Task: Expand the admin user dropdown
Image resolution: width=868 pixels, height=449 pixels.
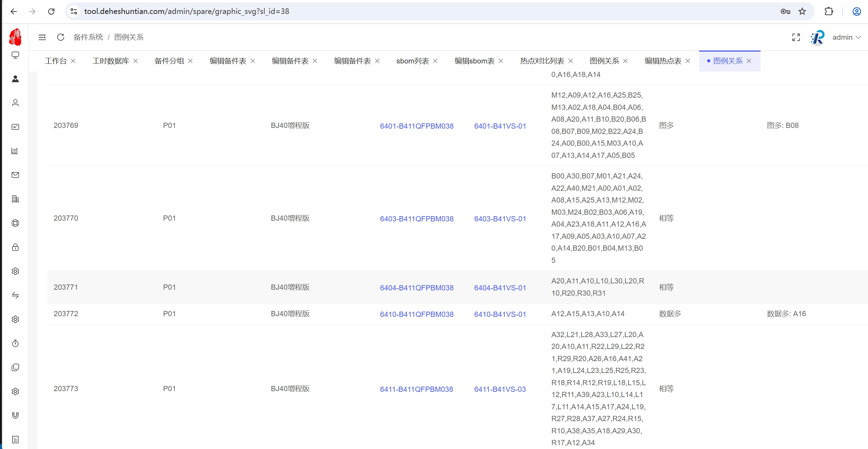Action: pos(847,37)
